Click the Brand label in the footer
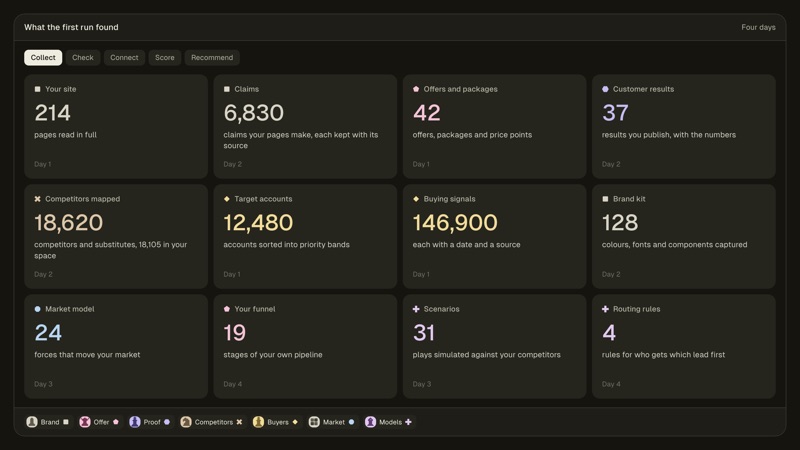This screenshot has width=800, height=450. click(50, 422)
